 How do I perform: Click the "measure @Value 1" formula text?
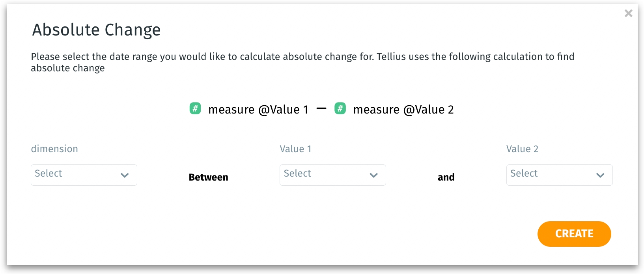coord(258,110)
